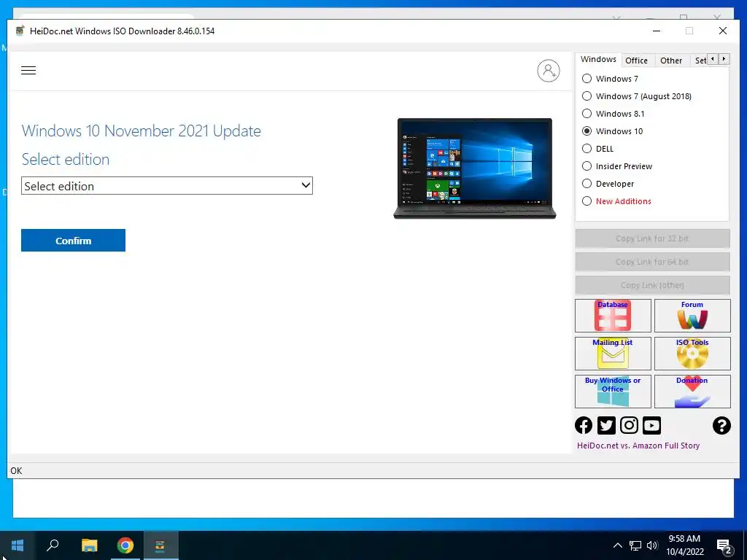Select the Insider Preview radio button

click(x=587, y=166)
